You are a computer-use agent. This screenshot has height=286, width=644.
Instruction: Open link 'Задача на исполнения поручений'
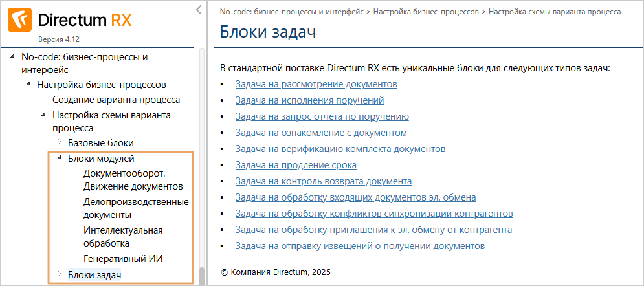(309, 100)
